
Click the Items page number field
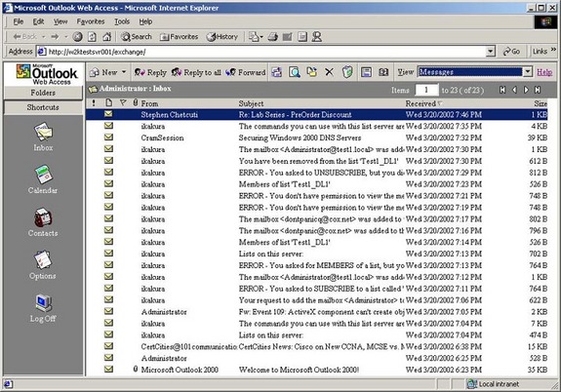tap(426, 90)
